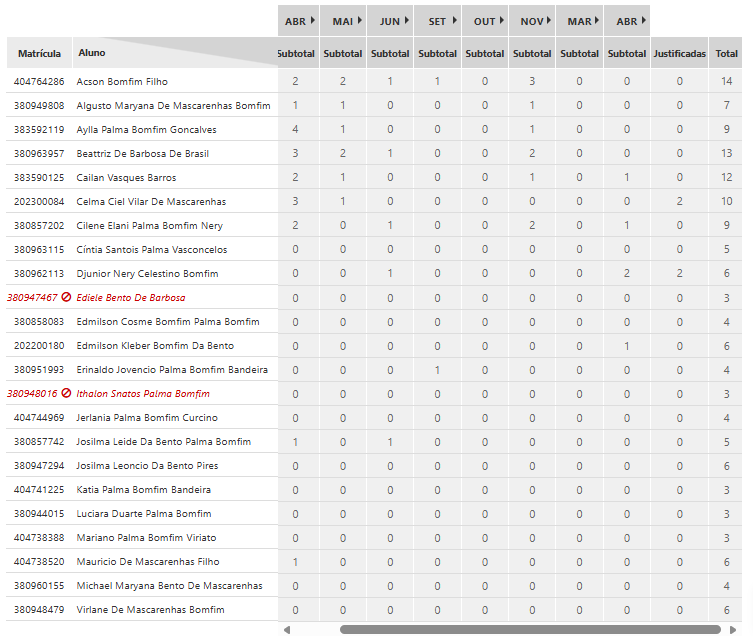Screen dimensions: 753x636
Task: Select student Algusto Maryana De Mascarenhas Bomfim
Action: [x=173, y=106]
